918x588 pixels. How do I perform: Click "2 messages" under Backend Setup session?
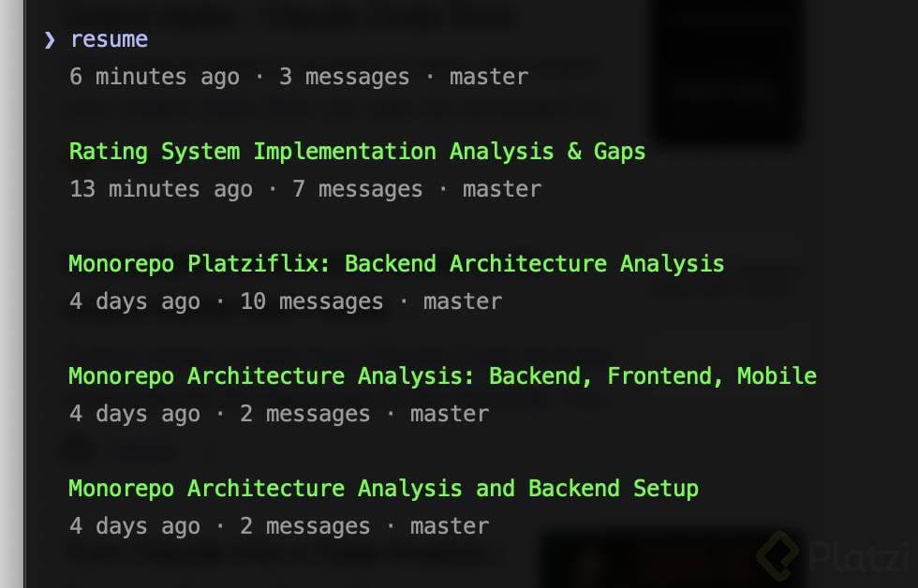304,526
